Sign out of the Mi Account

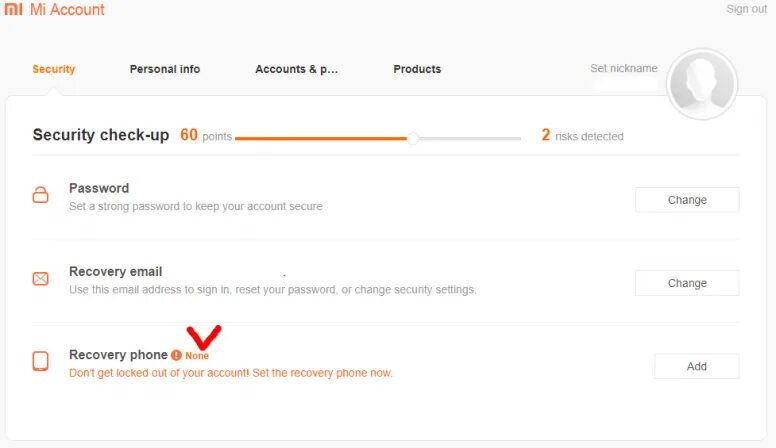pyautogui.click(x=746, y=9)
